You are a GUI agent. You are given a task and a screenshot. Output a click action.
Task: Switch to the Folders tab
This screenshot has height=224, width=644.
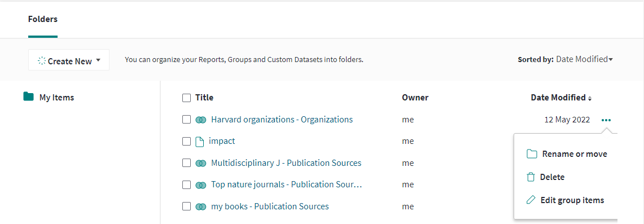tap(43, 19)
